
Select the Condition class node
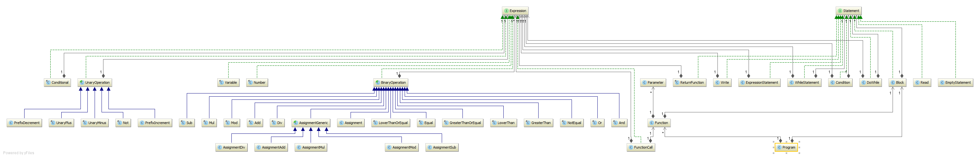(840, 82)
